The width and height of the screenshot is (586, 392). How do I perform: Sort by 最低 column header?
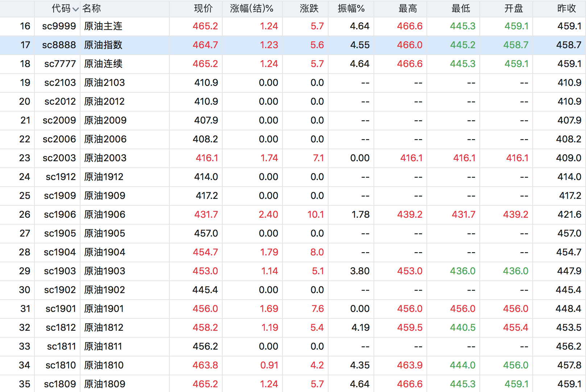click(461, 8)
